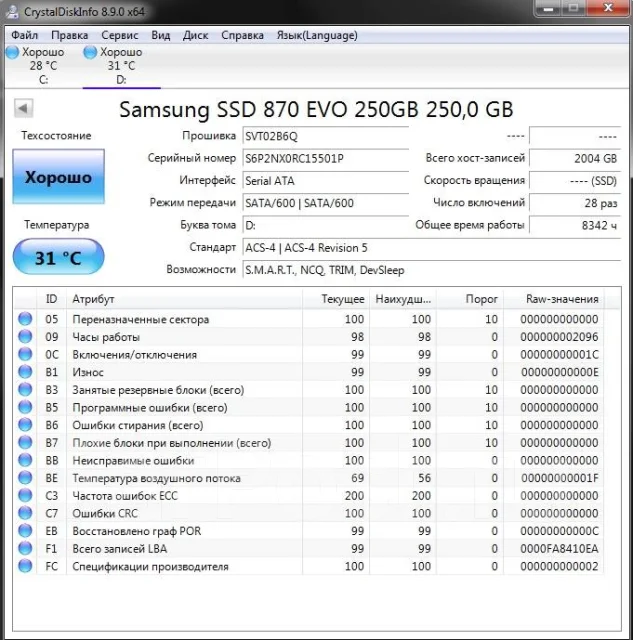The image size is (633, 640).
Task: Click the firmware field SVT02B6Q
Action: (x=326, y=136)
